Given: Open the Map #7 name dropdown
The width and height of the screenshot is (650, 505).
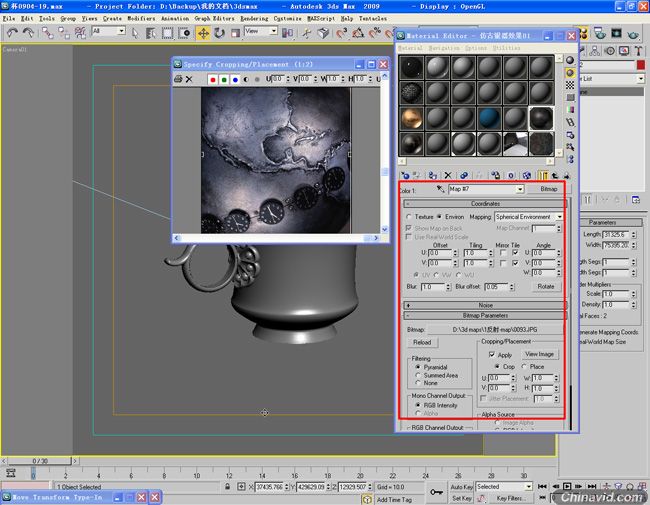Looking at the screenshot, I should (520, 189).
